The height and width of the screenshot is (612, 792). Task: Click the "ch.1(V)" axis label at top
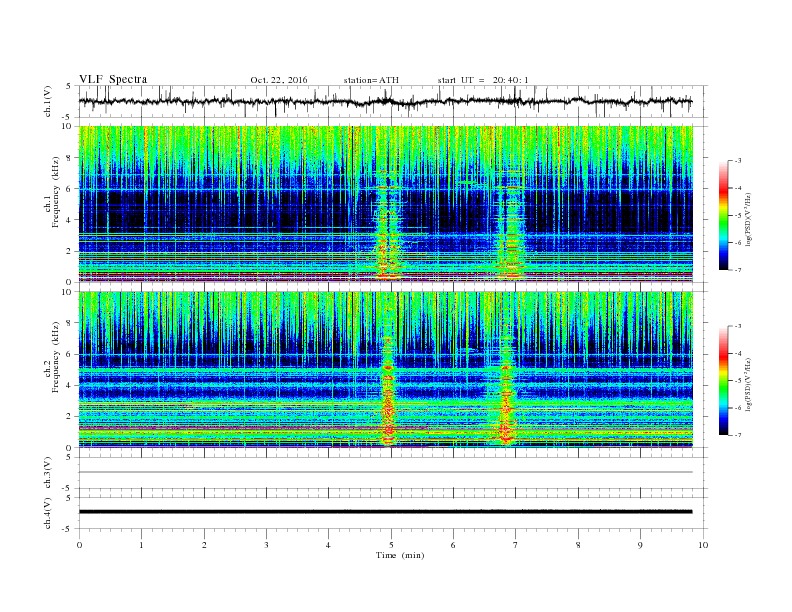[x=48, y=101]
